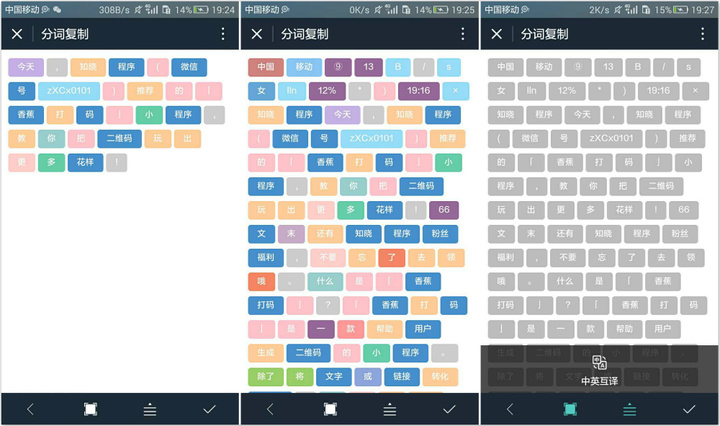Confirm with checkmark on right screen
Viewport: 720px width, 426px height.
[x=689, y=409]
